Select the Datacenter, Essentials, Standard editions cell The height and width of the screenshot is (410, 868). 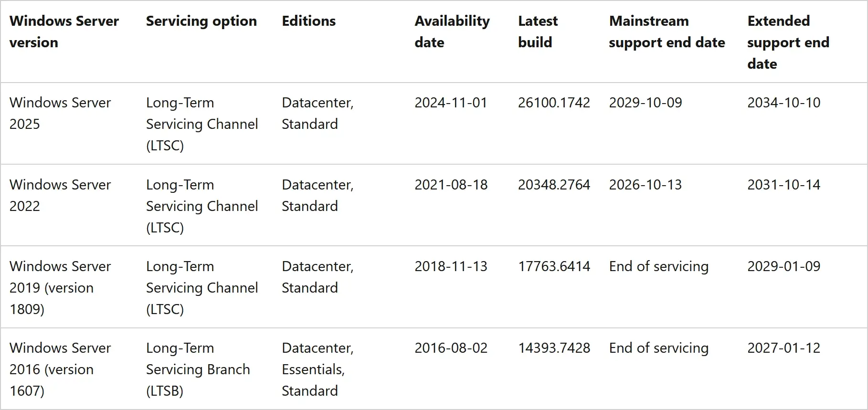tap(318, 369)
